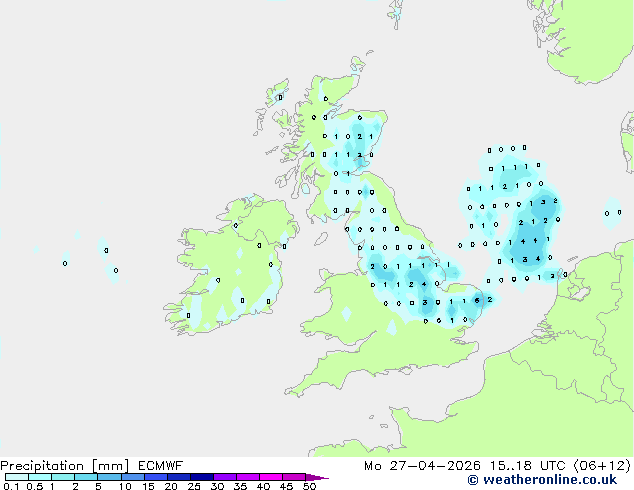Click the '6' value over East Anglia
Viewport: 634px width, 490px height.
point(477,300)
